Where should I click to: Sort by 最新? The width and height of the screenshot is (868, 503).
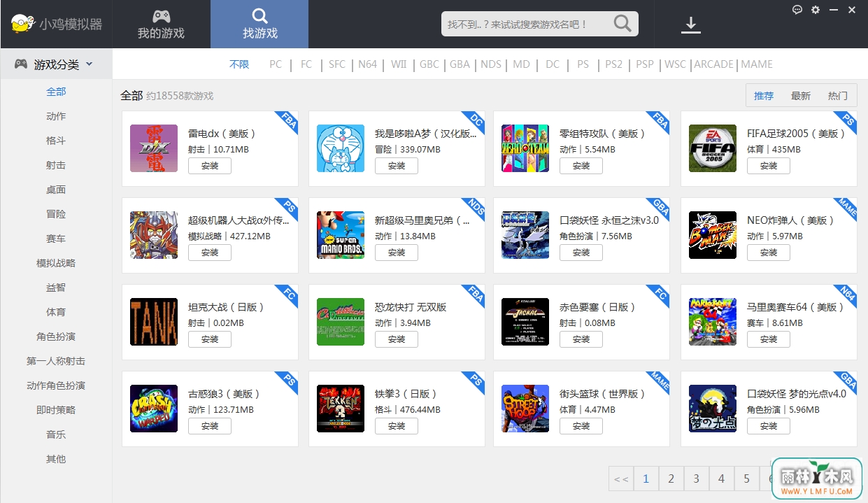[x=801, y=96]
